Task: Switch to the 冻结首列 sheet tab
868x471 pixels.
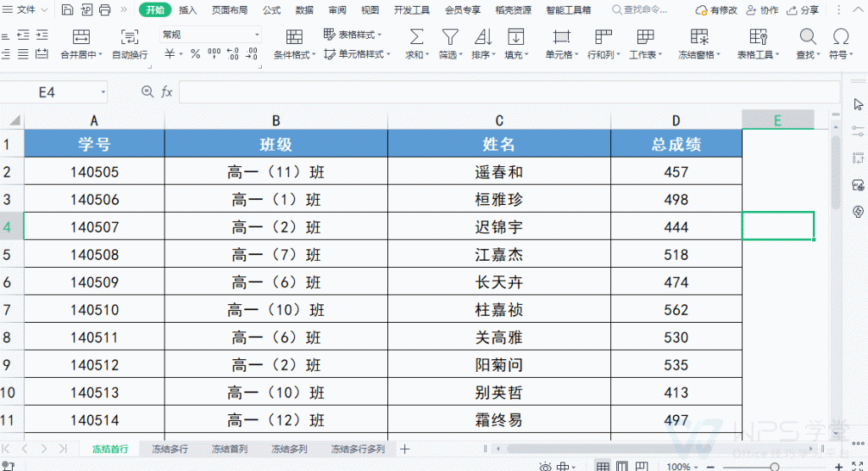Action: point(229,449)
